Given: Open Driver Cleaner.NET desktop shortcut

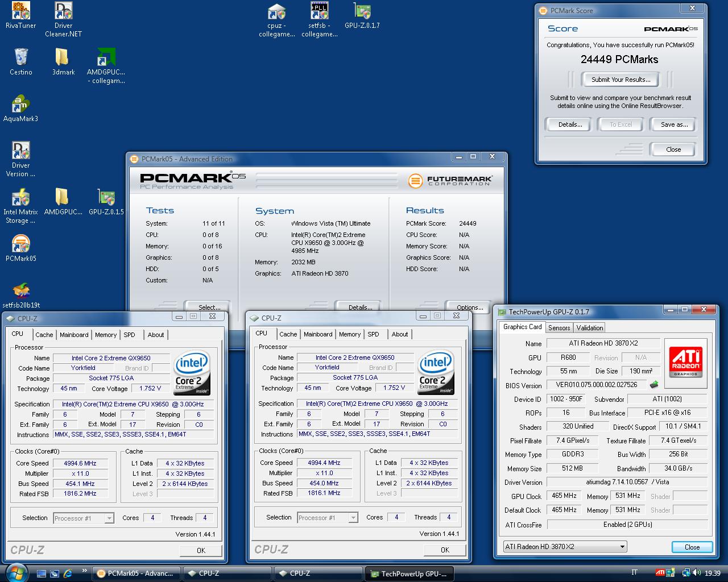Looking at the screenshot, I should pyautogui.click(x=64, y=11).
